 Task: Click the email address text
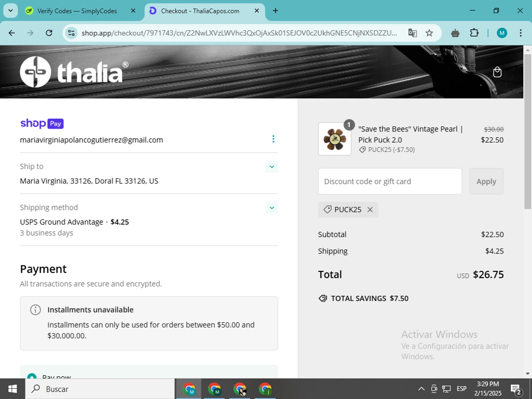(x=92, y=140)
